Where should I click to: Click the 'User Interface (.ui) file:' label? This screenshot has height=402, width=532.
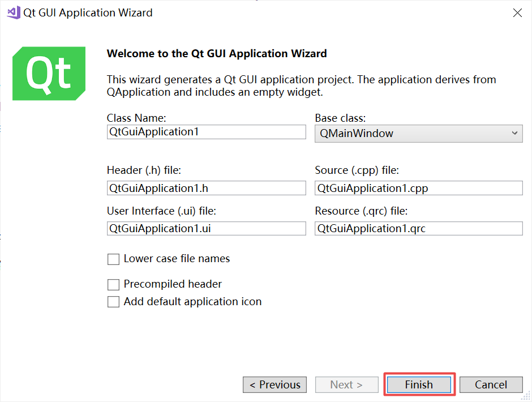[161, 211]
